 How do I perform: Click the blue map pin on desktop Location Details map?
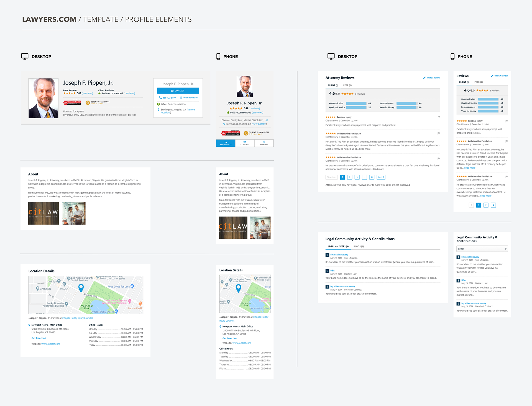pyautogui.click(x=81, y=288)
